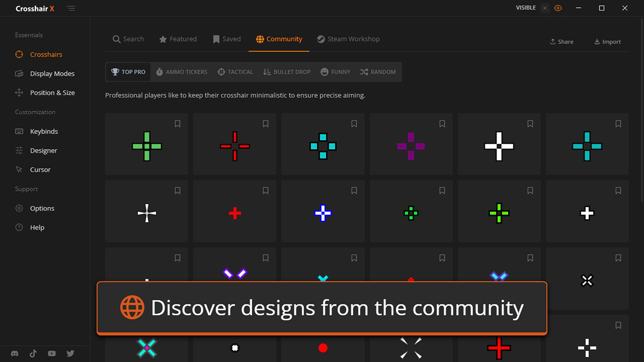Screen dimensions: 644x362
Task: Import a crosshair design
Action: tap(607, 42)
